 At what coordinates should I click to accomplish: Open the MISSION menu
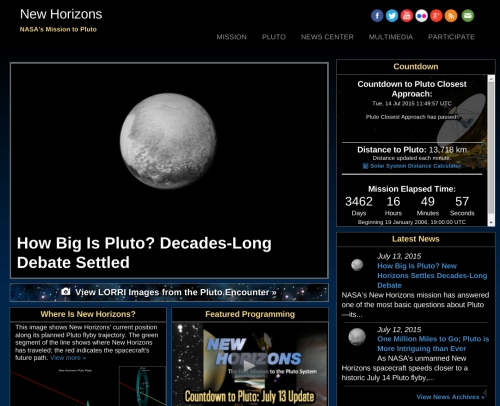coord(231,37)
